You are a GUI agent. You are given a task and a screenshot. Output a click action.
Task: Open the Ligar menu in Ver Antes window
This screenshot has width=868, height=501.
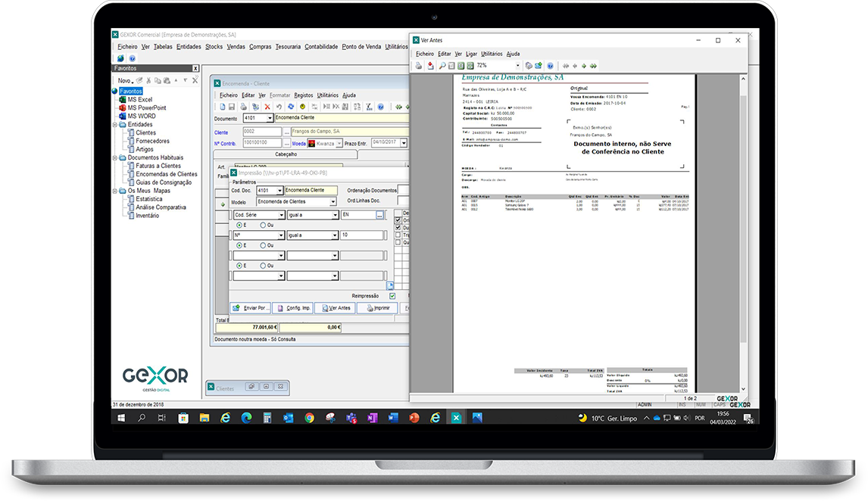click(x=471, y=54)
